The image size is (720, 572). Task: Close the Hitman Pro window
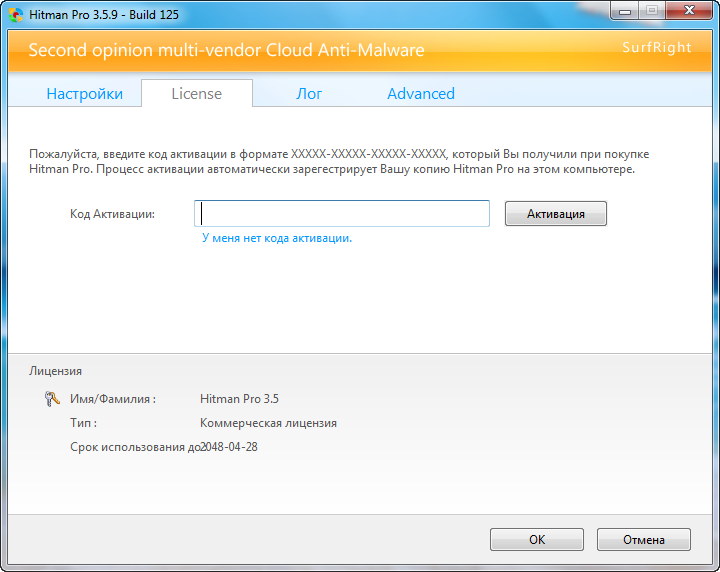pos(688,11)
